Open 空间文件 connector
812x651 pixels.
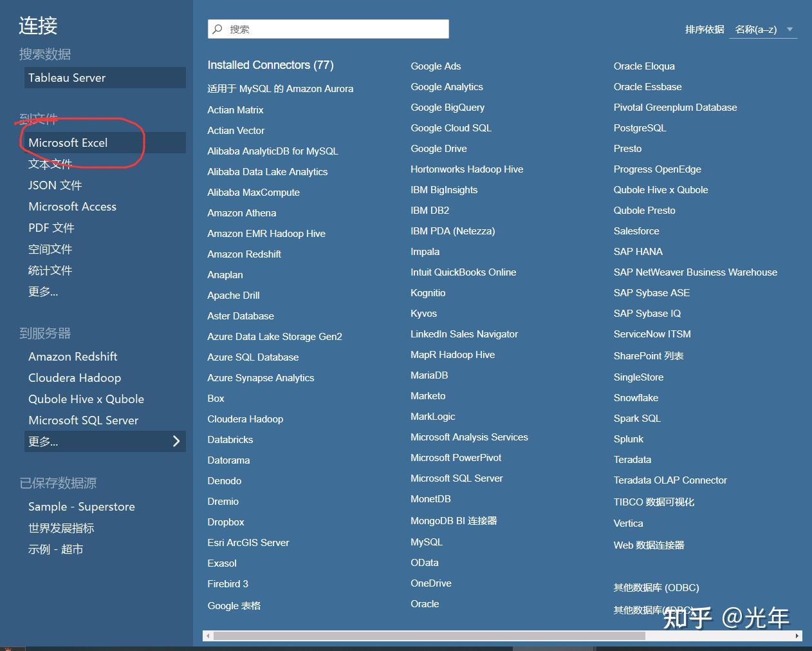point(50,249)
